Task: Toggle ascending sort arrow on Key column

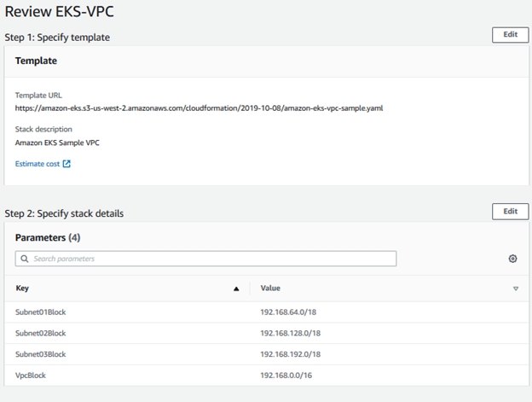Action: click(236, 288)
